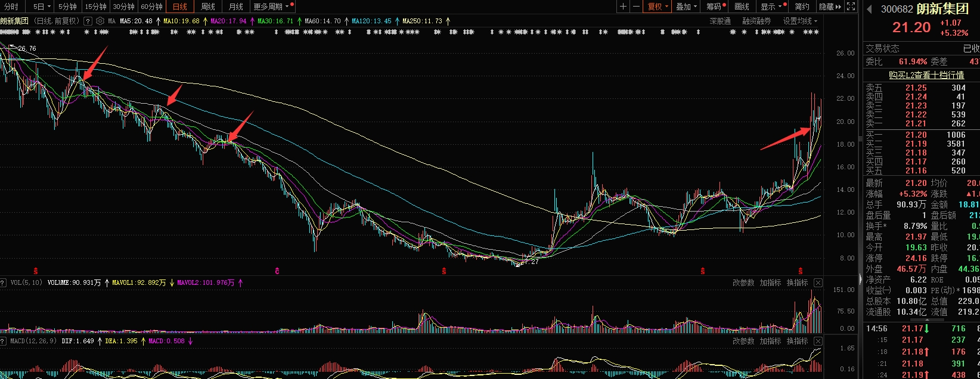This screenshot has width=980, height=379.
Task: Click the 总股本 10.80亿 value
Action: click(x=911, y=301)
